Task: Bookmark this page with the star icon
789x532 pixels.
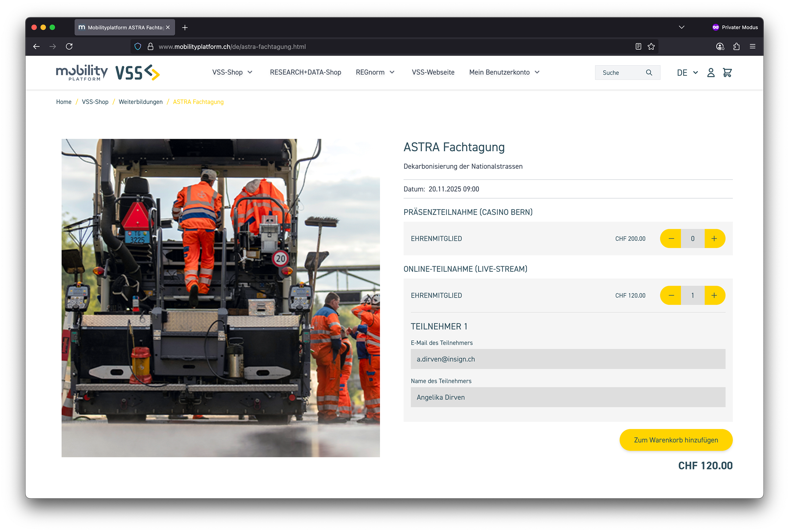Action: point(651,46)
